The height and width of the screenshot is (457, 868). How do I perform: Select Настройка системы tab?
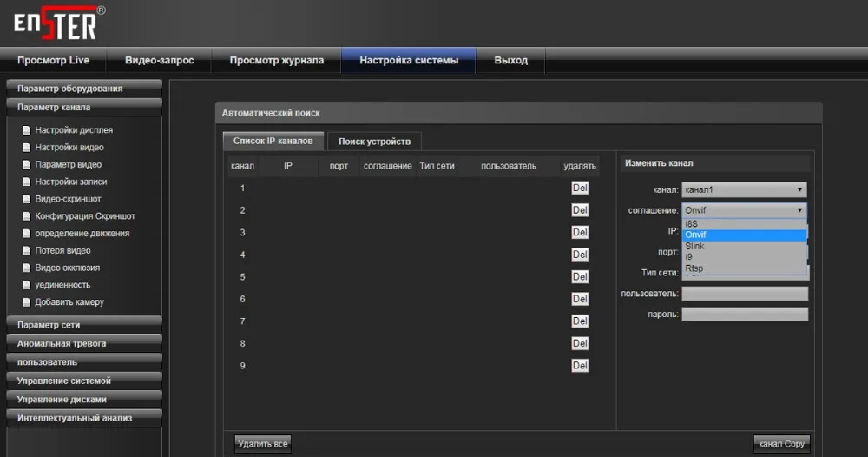tap(409, 60)
